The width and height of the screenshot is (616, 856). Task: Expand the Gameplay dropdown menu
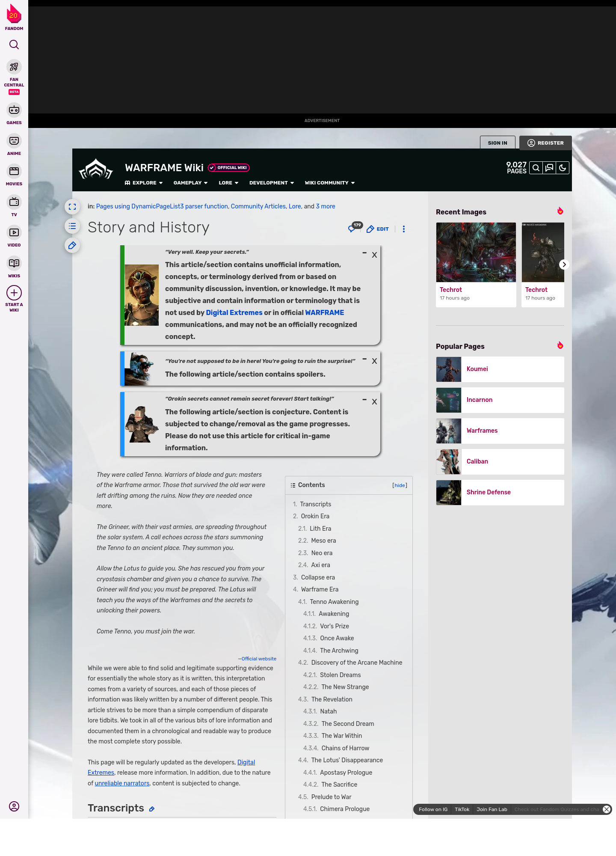(x=190, y=183)
